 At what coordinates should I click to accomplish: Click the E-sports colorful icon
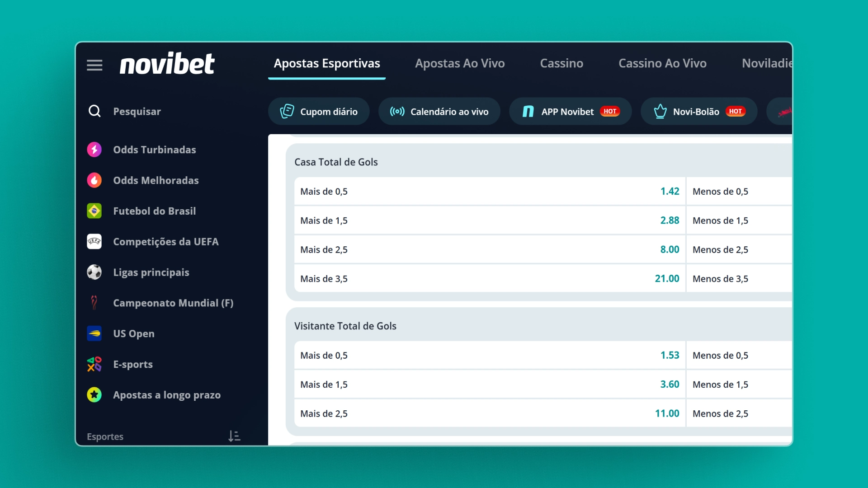pyautogui.click(x=94, y=364)
